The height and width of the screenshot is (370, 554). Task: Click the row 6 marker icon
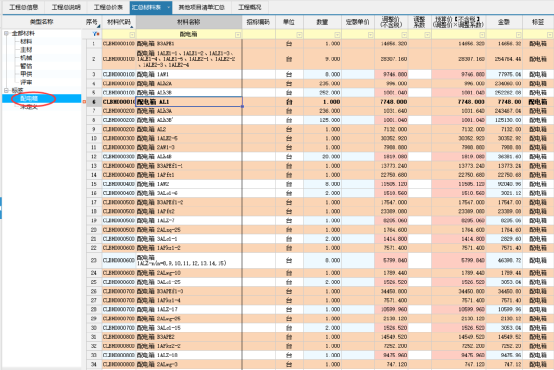(x=84, y=102)
